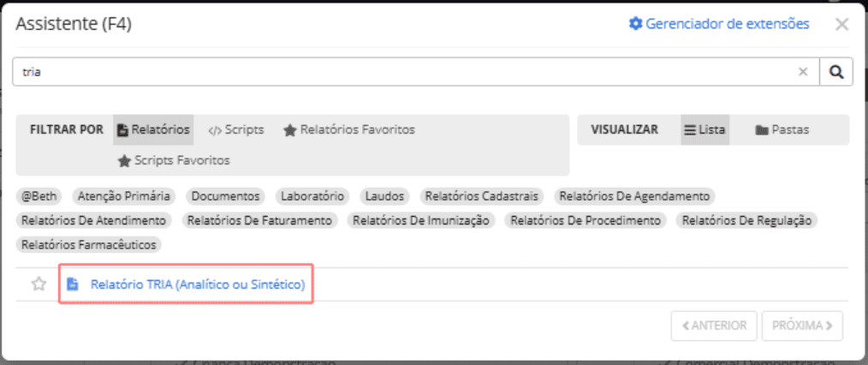Filter by Scripts
The height and width of the screenshot is (365, 868).
236,129
